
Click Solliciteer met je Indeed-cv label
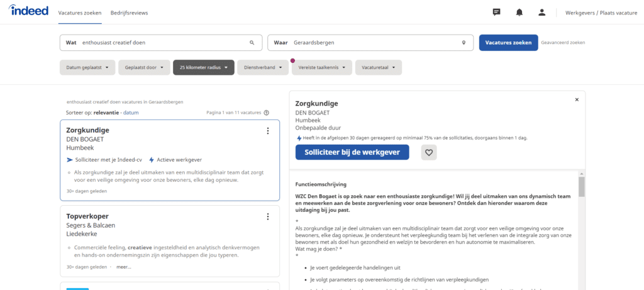(x=108, y=160)
